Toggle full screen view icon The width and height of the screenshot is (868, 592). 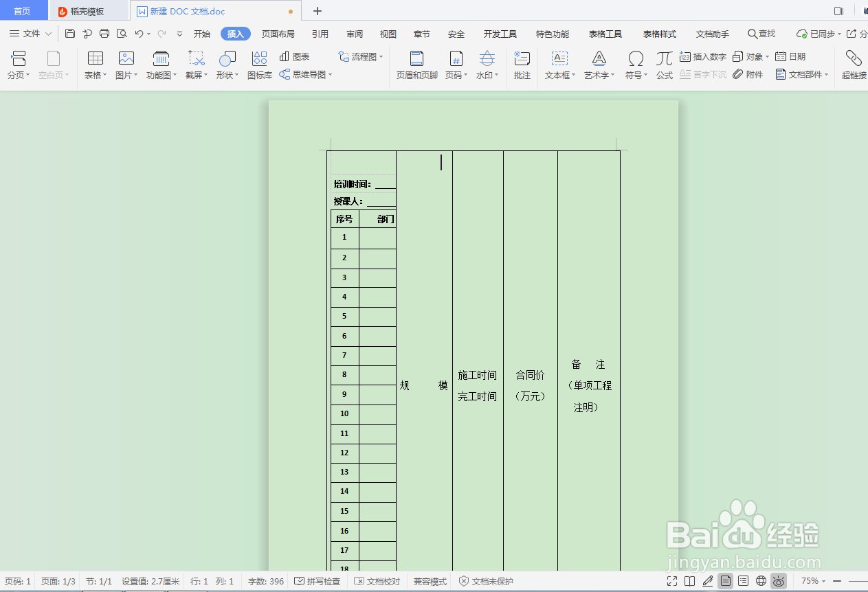pyautogui.click(x=673, y=581)
